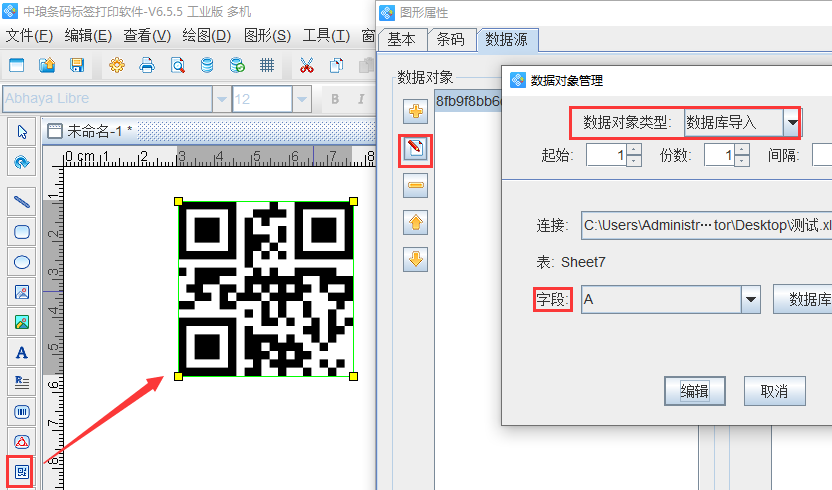Image resolution: width=832 pixels, height=490 pixels.
Task: Select the insert picture tool
Action: click(22, 292)
